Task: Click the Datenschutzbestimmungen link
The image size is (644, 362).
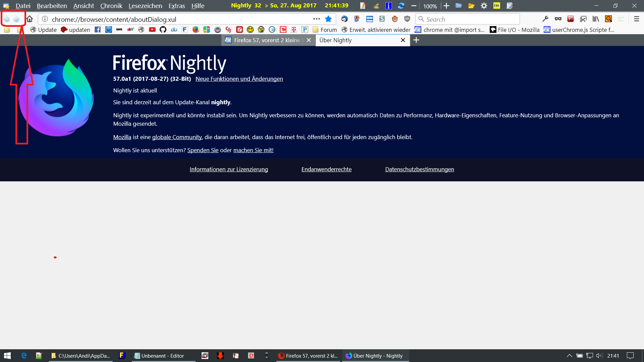Action: [419, 169]
